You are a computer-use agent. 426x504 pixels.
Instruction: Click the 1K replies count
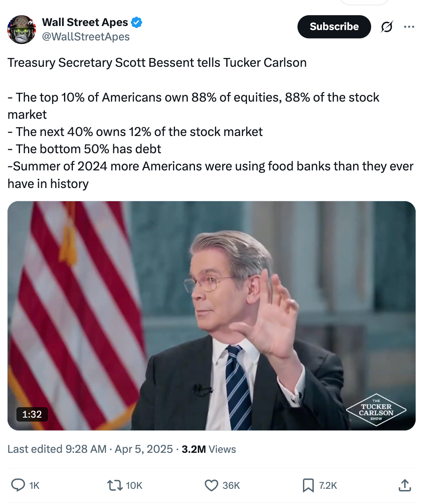[34, 486]
